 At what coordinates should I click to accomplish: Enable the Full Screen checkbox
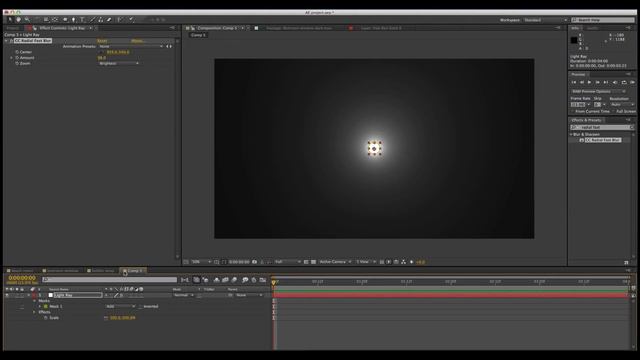click(x=613, y=111)
